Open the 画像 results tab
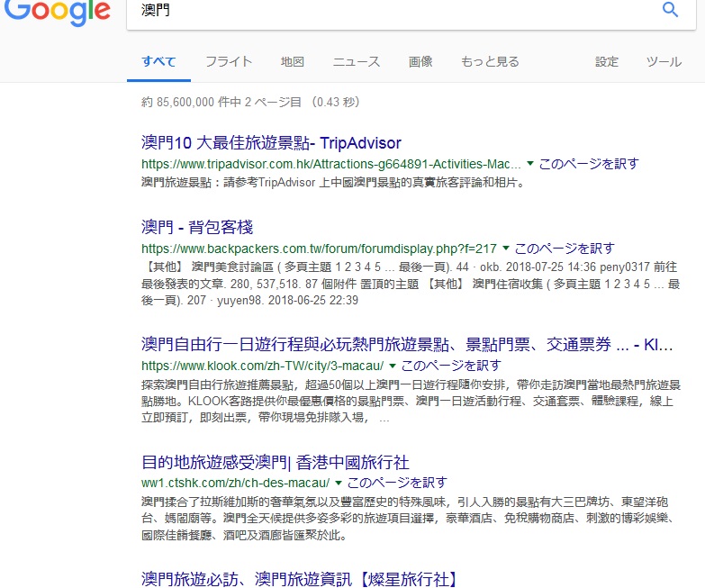The image size is (705, 588). [x=420, y=62]
